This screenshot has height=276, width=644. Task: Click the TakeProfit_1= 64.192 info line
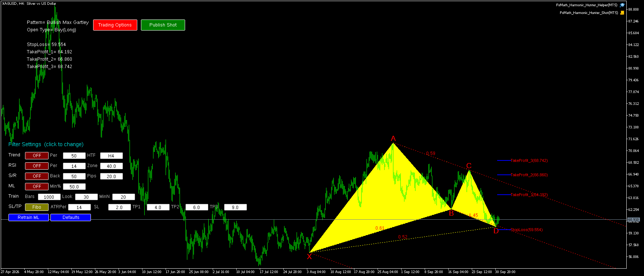pyautogui.click(x=49, y=52)
